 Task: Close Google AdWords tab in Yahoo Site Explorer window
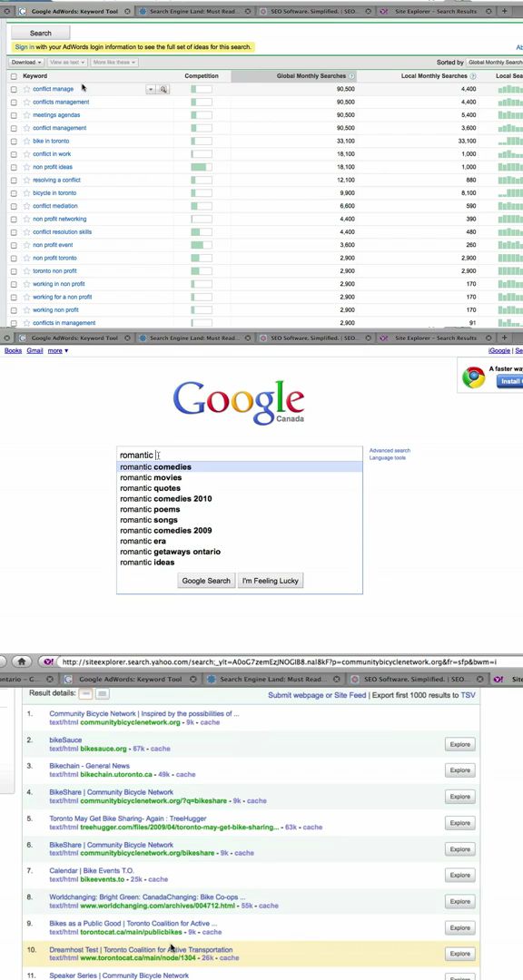[x=192, y=679]
